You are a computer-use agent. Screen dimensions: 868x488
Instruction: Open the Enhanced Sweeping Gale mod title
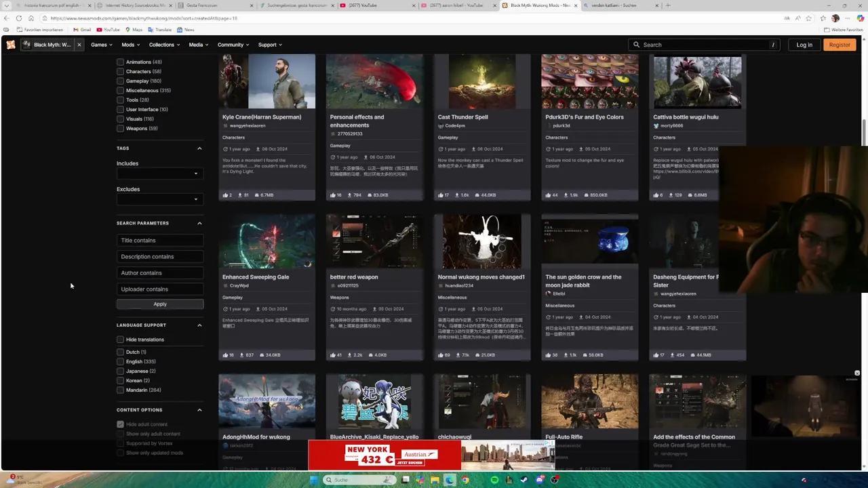(x=256, y=277)
